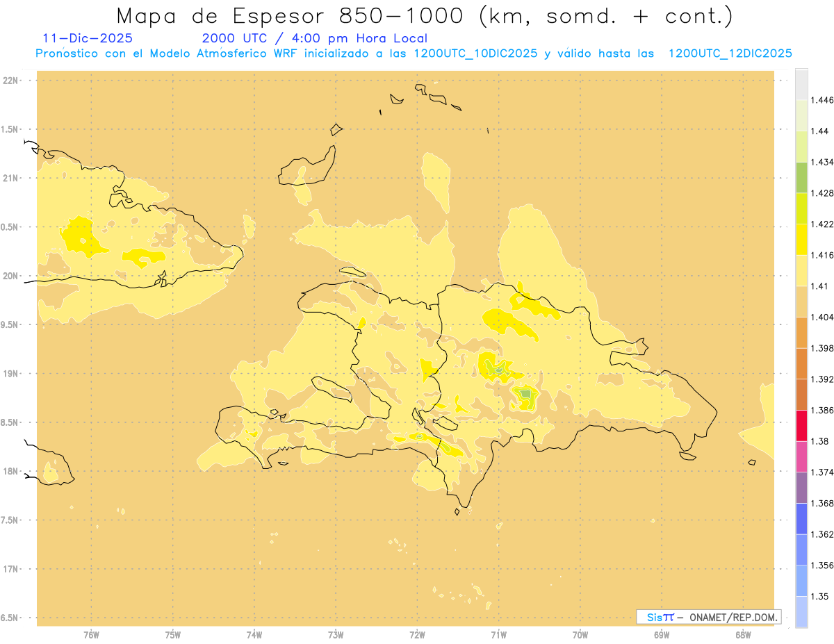This screenshot has height=644, width=834.
Task: Click the 1.416 legend value
Action: [x=821, y=255]
